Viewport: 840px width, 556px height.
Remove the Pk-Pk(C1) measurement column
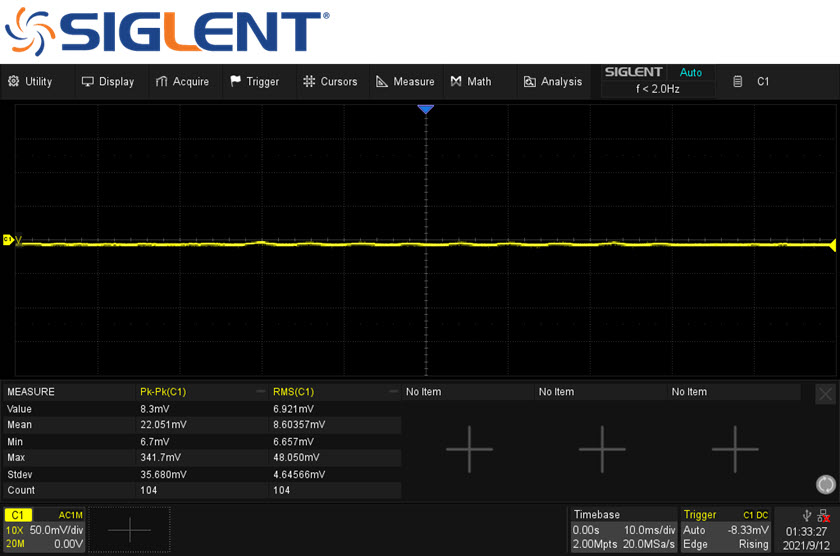(x=261, y=392)
